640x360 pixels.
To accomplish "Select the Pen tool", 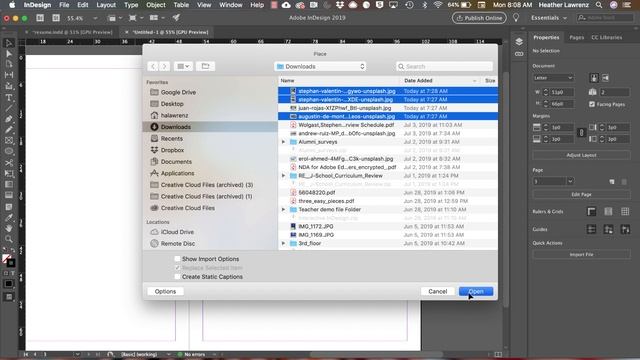I will 9,119.
